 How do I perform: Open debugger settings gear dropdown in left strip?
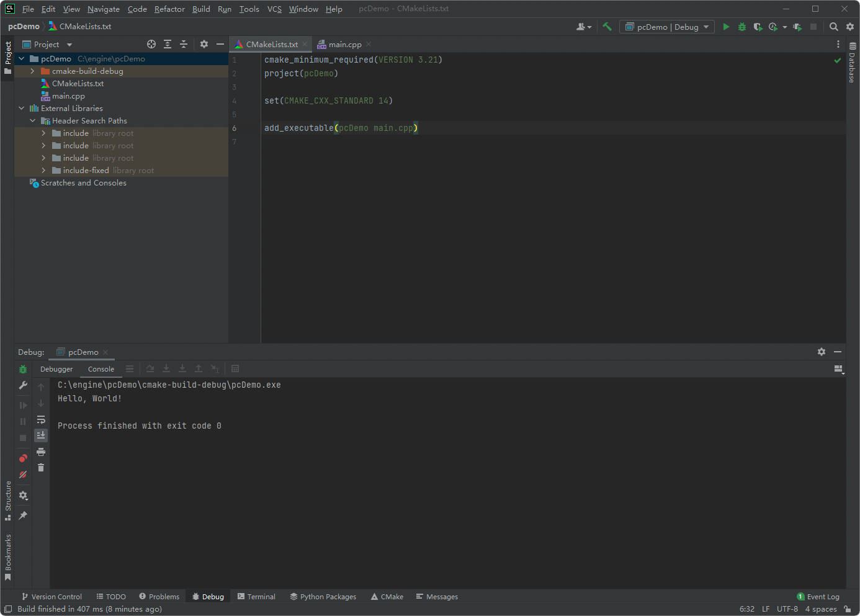[x=23, y=495]
